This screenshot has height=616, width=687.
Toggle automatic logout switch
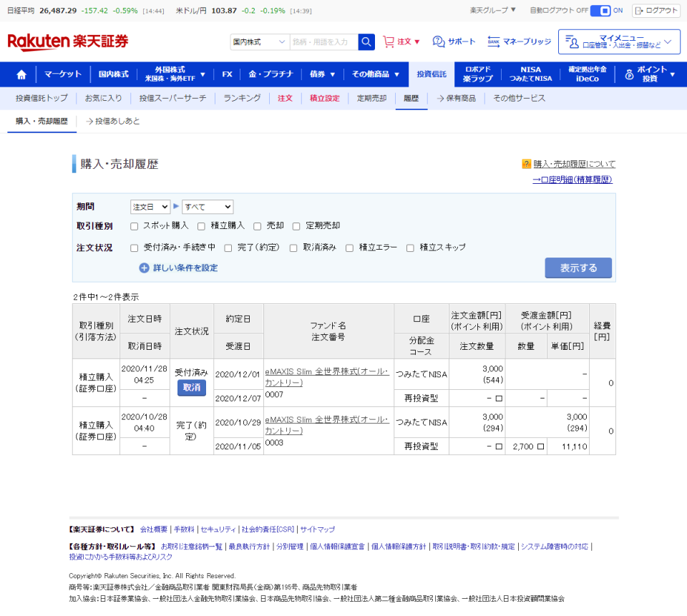click(600, 11)
